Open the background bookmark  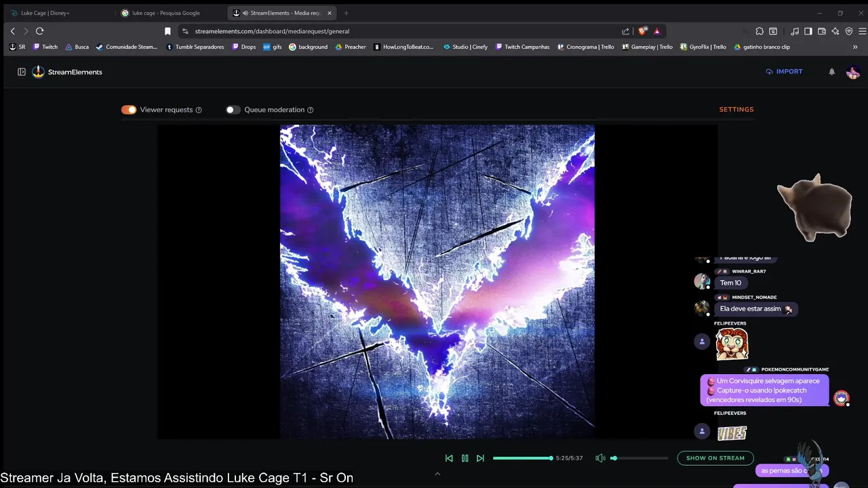[x=309, y=47]
